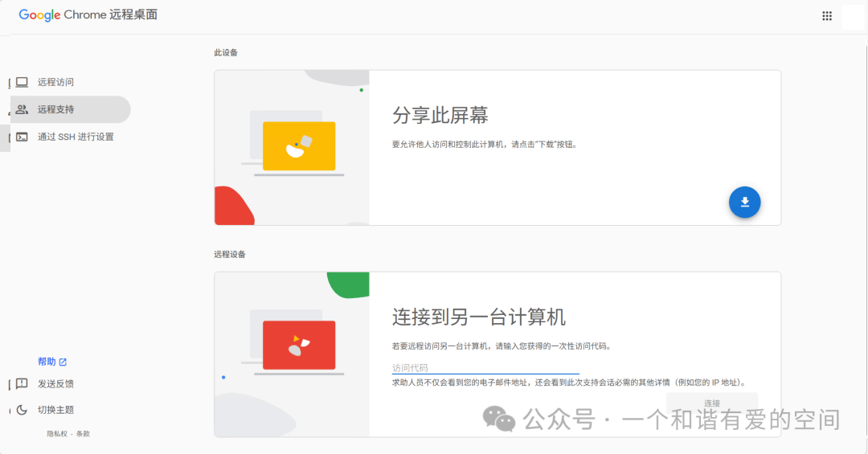
Task: Click the text starting 若要远程访问另一台计算机
Action: point(502,346)
